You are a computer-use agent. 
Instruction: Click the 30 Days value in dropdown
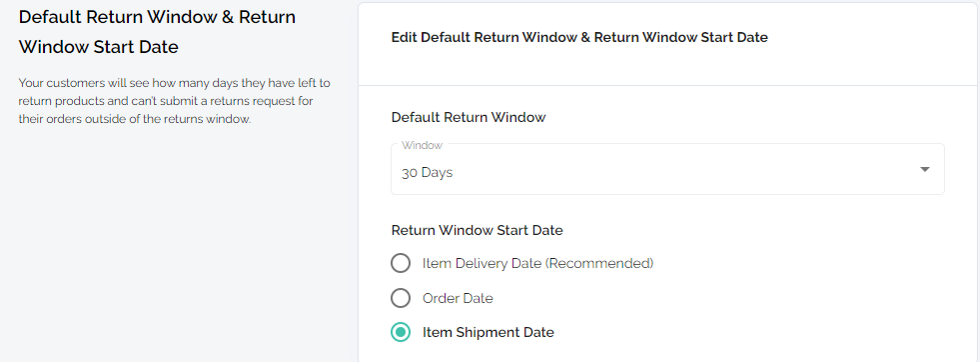pyautogui.click(x=427, y=173)
